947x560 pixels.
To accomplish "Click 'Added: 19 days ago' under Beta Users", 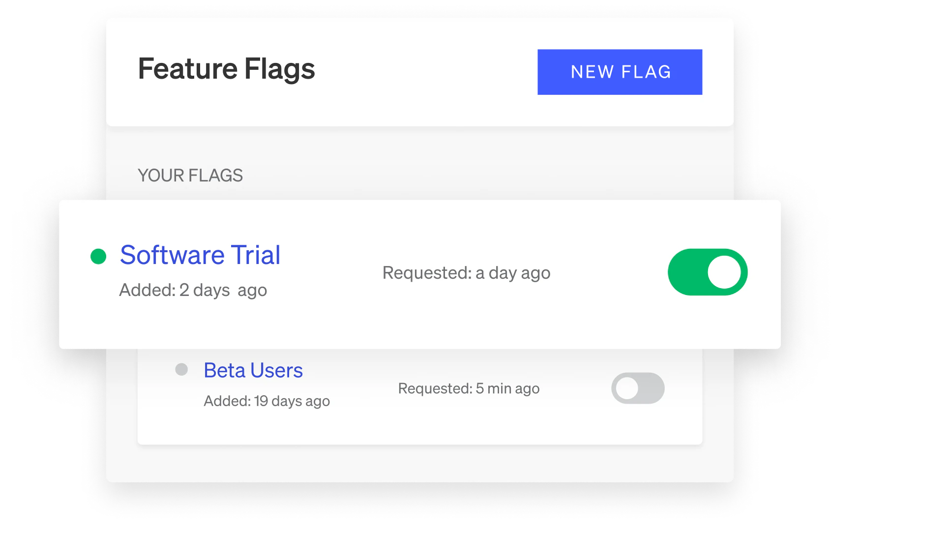I will point(266,401).
